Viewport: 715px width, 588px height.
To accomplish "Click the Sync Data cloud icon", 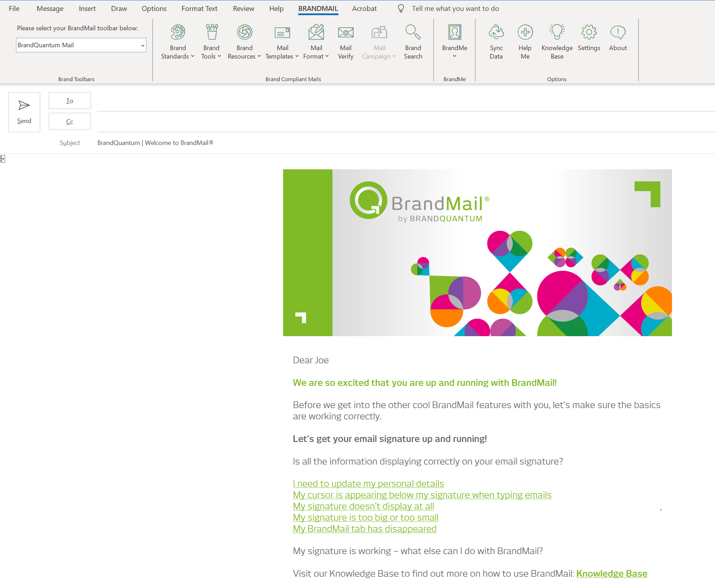I will click(496, 32).
